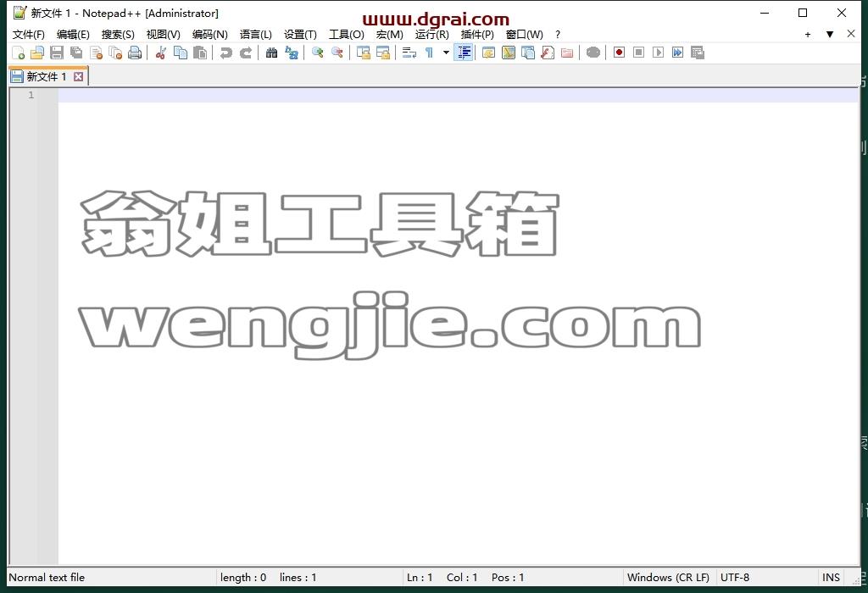Click the 'length : 0' status entry
Viewport: 868px width, 593px height.
point(243,577)
